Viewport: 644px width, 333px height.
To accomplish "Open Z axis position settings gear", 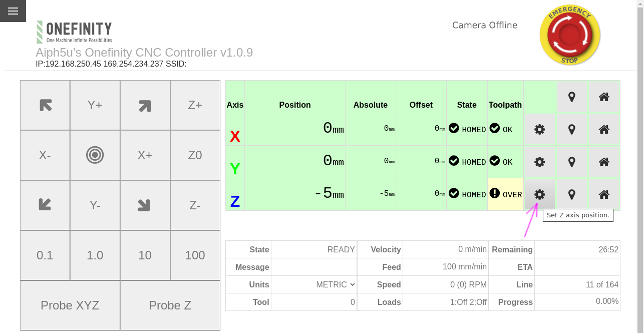I will click(539, 194).
